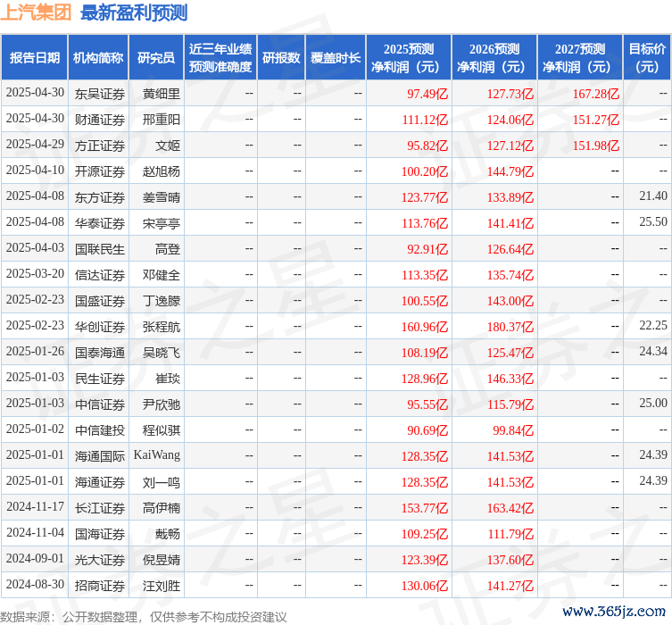
Task: Click researcher name KaiWang
Action: 157,454
